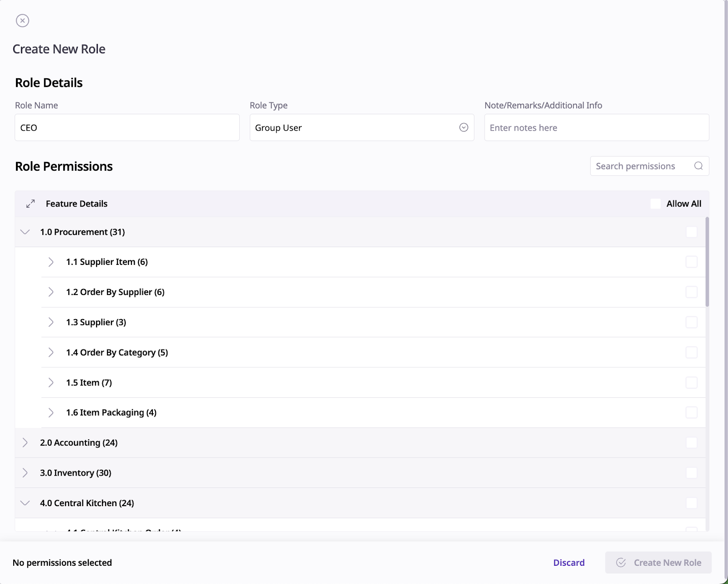Expand the 1.1 Supplier Item row
The image size is (728, 584).
tap(51, 262)
